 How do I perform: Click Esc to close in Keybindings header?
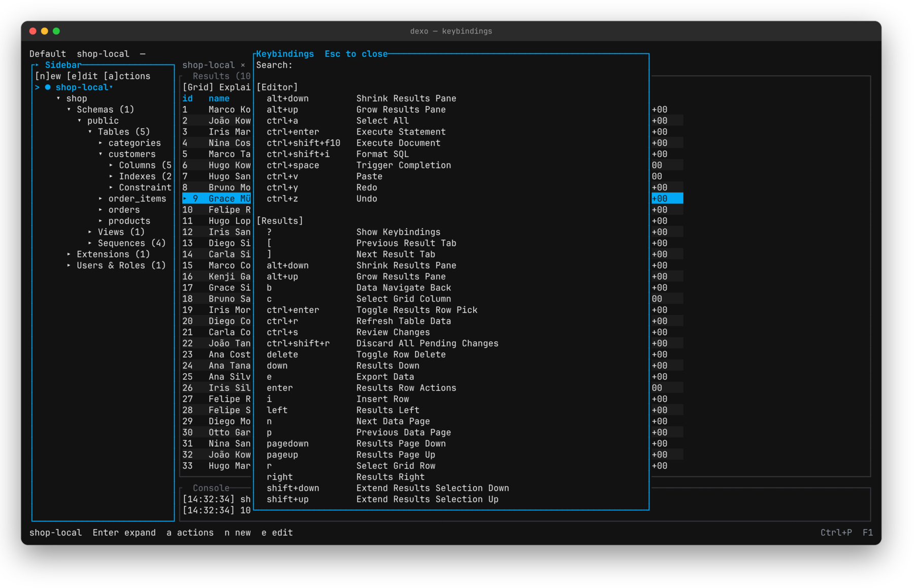pos(356,54)
